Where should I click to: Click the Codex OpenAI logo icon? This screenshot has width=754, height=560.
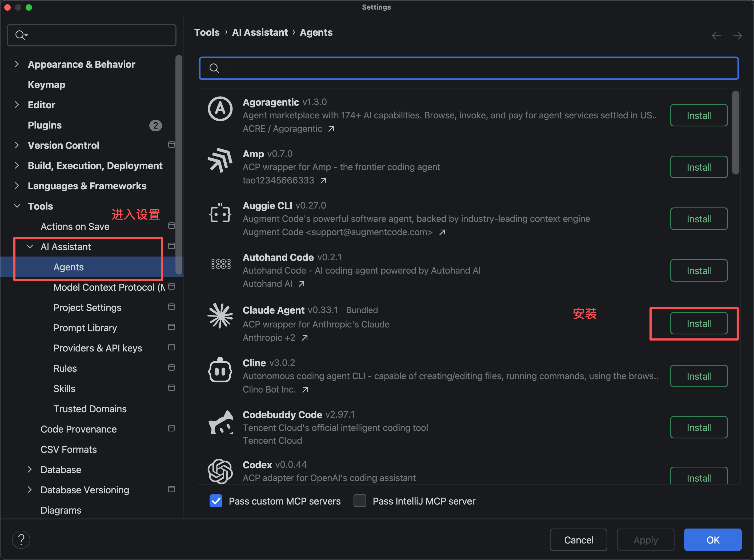220,471
